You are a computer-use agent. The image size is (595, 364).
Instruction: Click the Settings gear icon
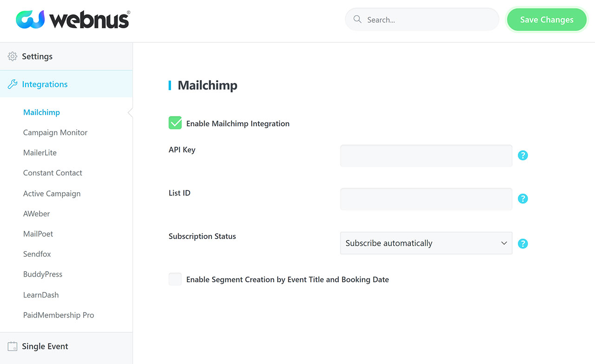click(13, 57)
